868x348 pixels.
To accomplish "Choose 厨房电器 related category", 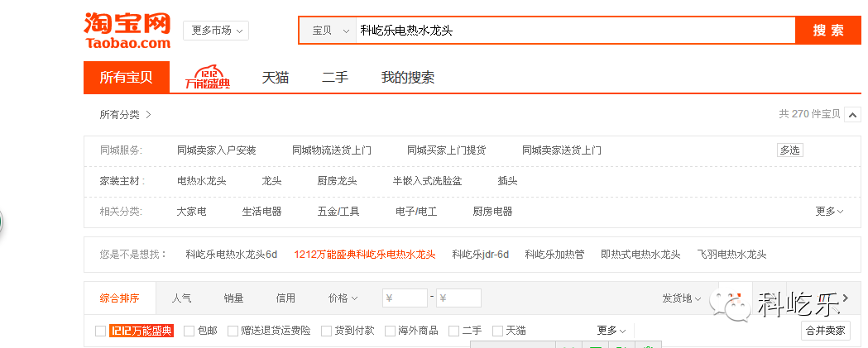I will [x=492, y=212].
